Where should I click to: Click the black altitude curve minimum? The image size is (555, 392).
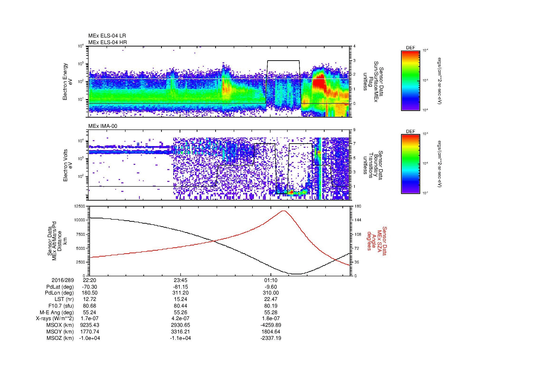tap(296, 274)
